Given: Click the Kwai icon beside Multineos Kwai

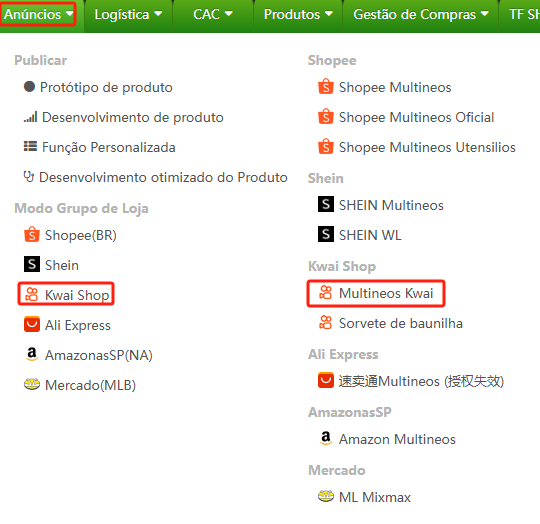Looking at the screenshot, I should click(325, 293).
